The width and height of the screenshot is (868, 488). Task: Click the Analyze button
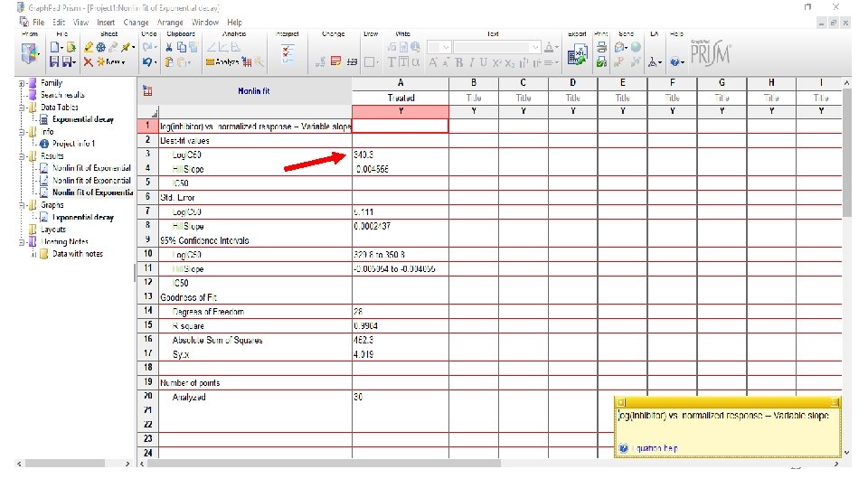222,62
